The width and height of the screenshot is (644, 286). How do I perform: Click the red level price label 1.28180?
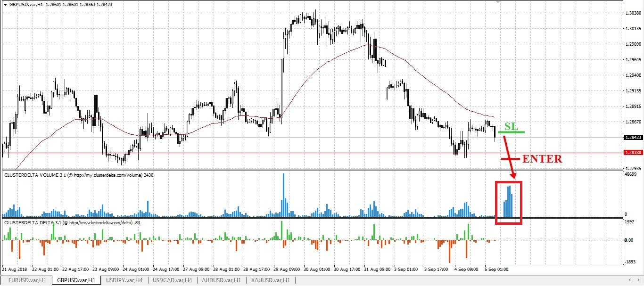pos(633,153)
